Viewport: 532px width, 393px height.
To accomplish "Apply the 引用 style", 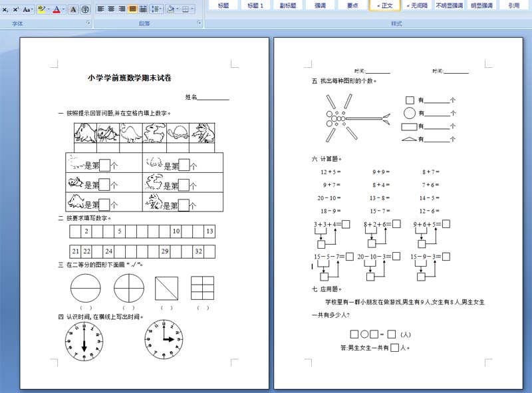I will point(513,5).
